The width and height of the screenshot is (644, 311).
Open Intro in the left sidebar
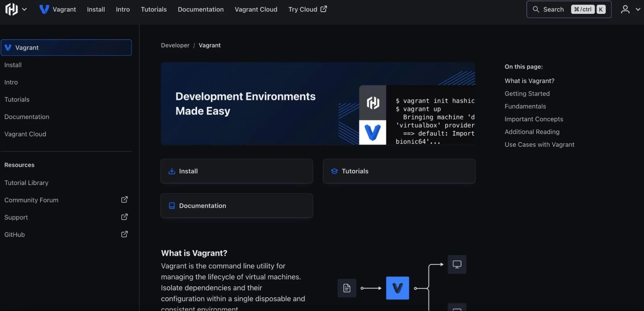(11, 82)
